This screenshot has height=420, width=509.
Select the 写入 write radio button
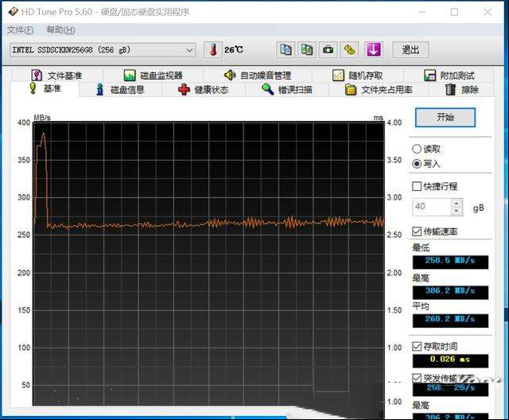417,164
